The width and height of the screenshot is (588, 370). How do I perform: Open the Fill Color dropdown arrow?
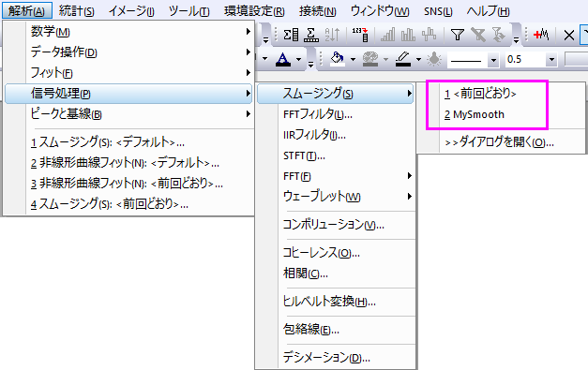(353, 59)
